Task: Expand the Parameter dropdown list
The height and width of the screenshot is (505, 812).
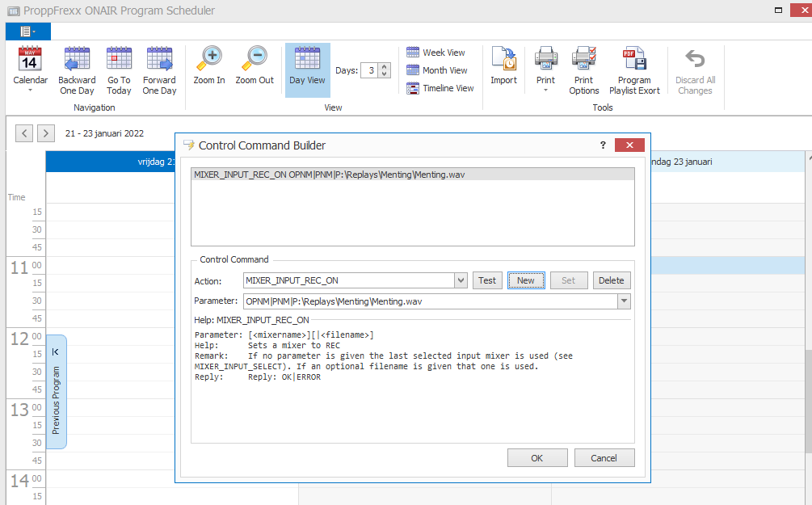Action: coord(624,301)
